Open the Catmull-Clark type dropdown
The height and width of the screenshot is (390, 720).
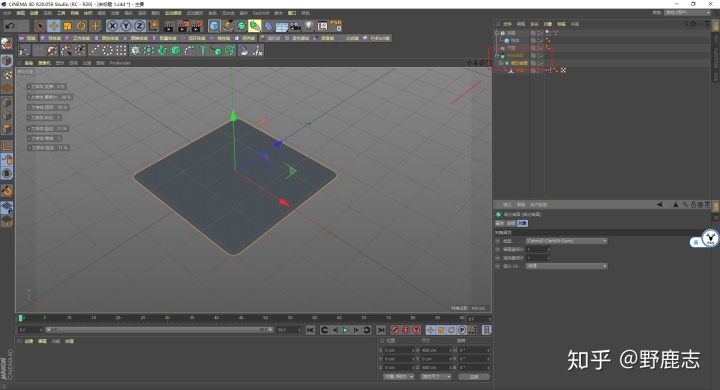point(567,241)
